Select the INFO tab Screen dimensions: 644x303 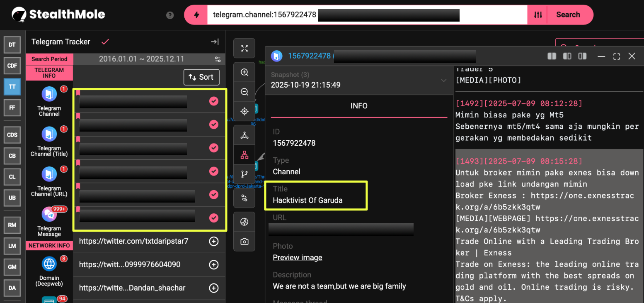(x=358, y=106)
